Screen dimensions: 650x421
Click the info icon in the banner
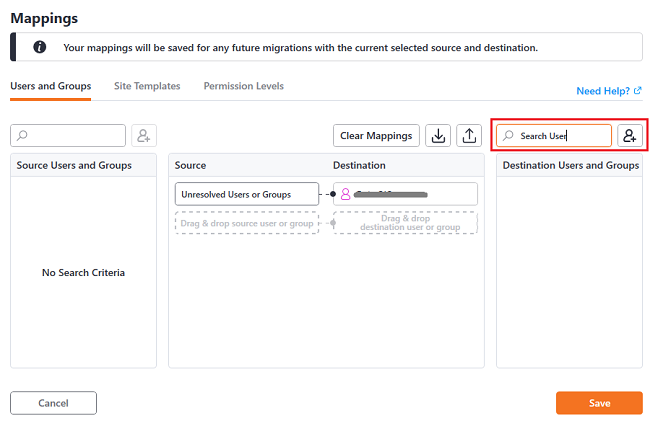(40, 47)
